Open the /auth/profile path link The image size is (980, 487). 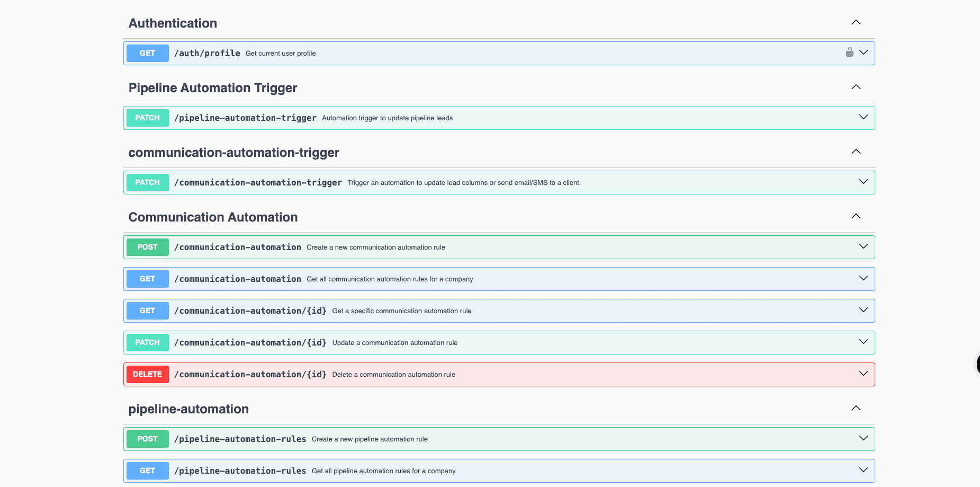[x=207, y=53]
